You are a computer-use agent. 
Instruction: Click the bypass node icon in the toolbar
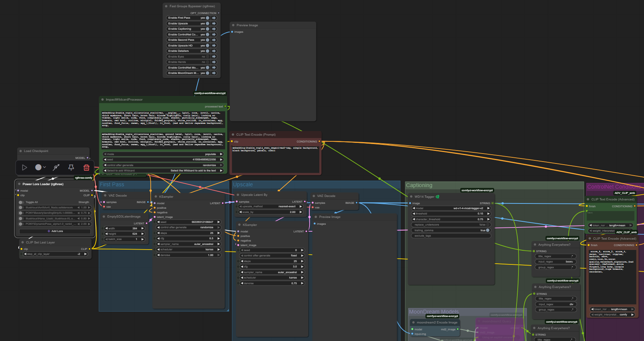[x=56, y=167]
